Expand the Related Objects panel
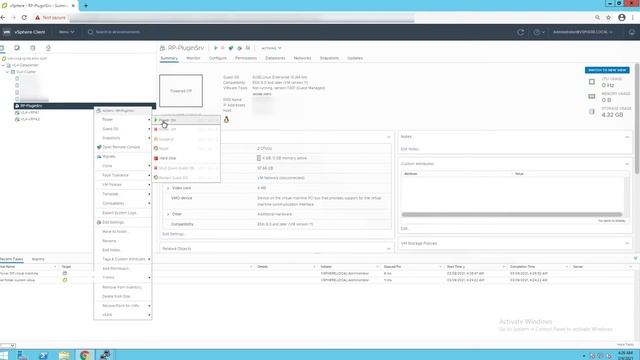Viewport: 640px width, 360px height. coord(389,249)
